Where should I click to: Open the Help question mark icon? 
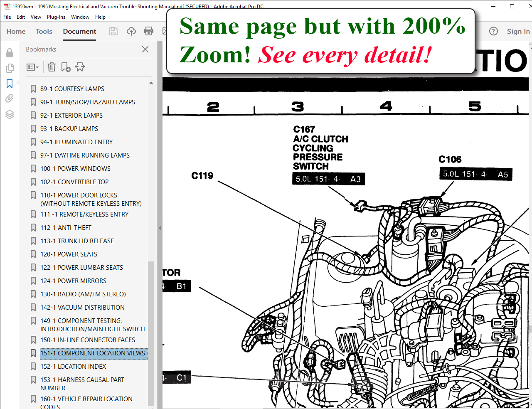point(493,31)
